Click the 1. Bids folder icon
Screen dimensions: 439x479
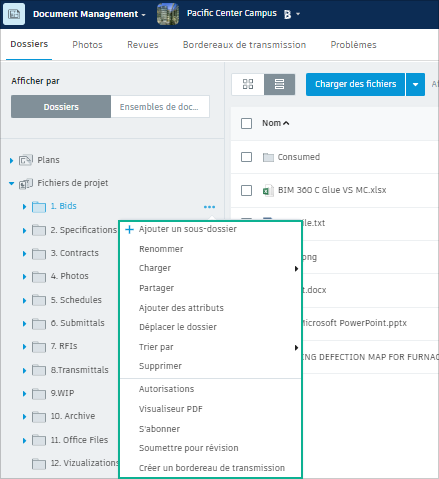[39, 207]
